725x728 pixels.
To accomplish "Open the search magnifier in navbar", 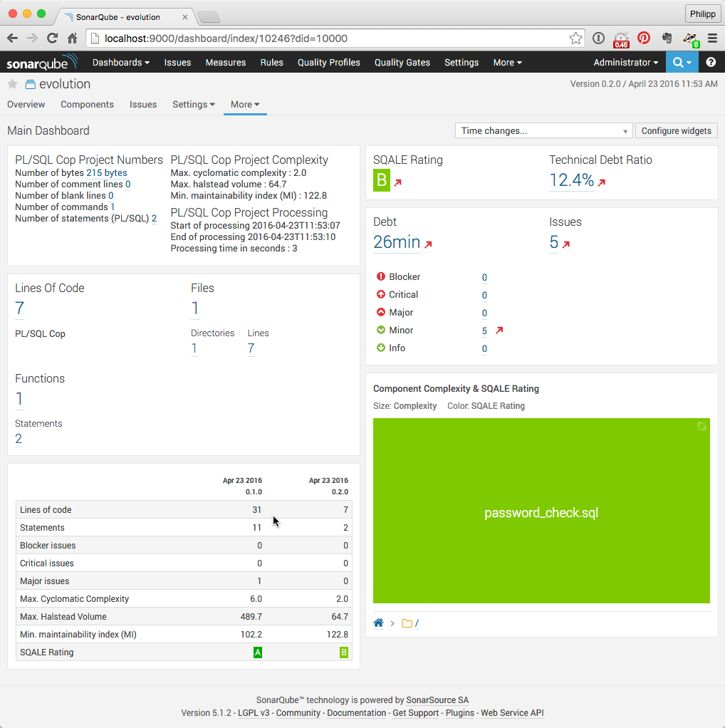I will coord(682,62).
